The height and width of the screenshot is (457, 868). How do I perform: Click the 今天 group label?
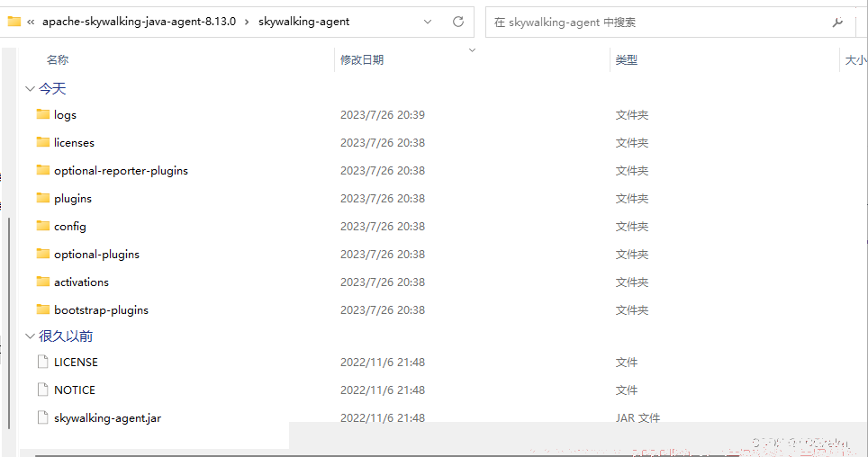point(52,88)
